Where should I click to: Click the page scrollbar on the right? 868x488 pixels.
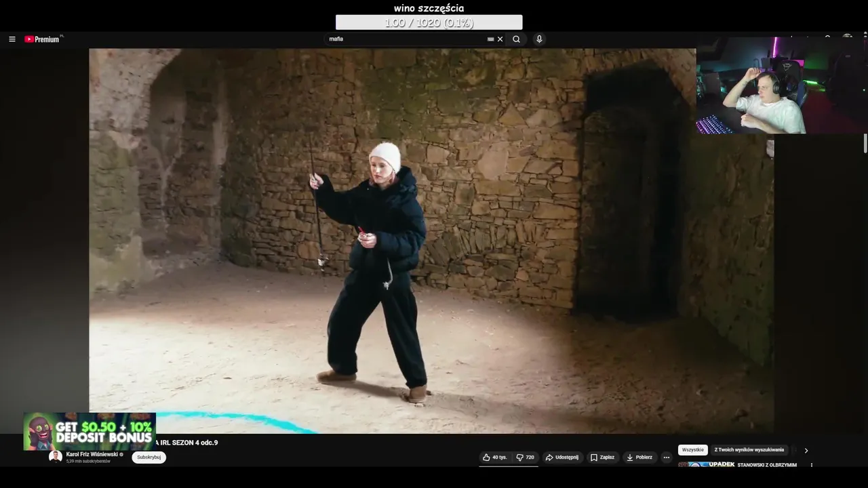click(865, 144)
